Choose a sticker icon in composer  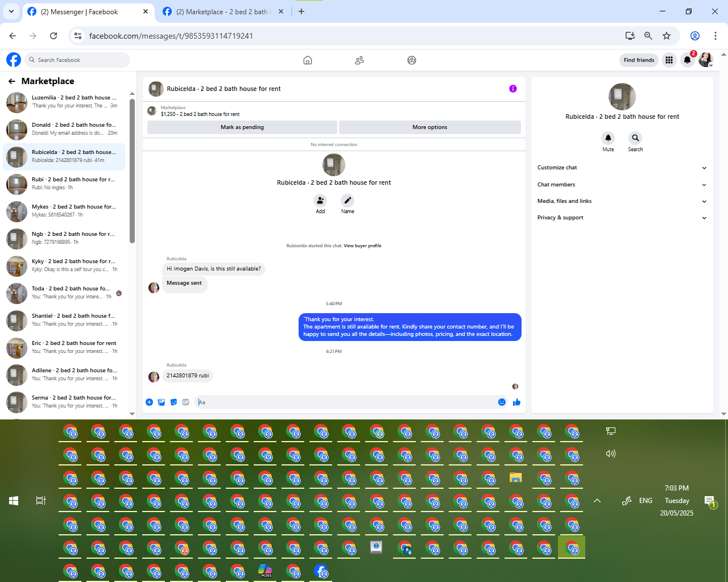(x=173, y=402)
